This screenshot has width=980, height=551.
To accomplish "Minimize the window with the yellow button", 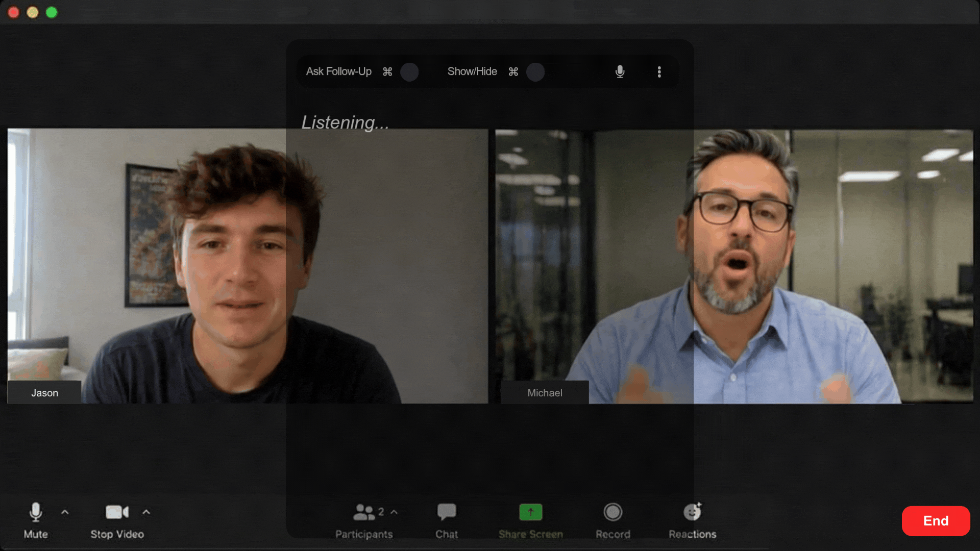I will (33, 12).
